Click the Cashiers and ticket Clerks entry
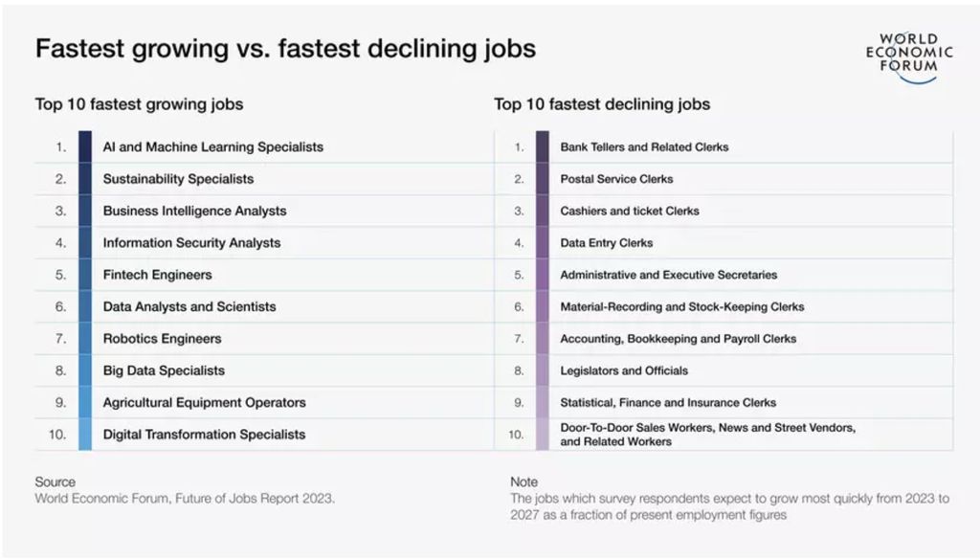Screen dimensions: 980x560 tap(629, 211)
